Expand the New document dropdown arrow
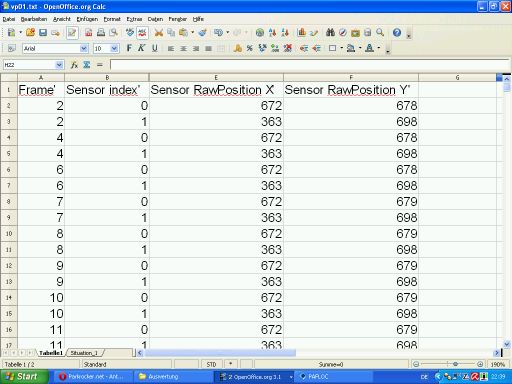Screen dimensions: 512x384 (x=20, y=32)
